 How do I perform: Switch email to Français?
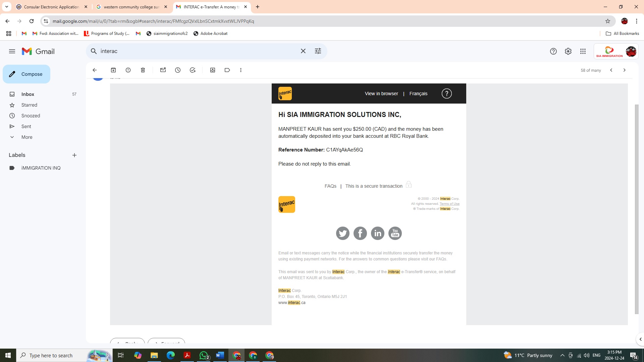pos(418,94)
